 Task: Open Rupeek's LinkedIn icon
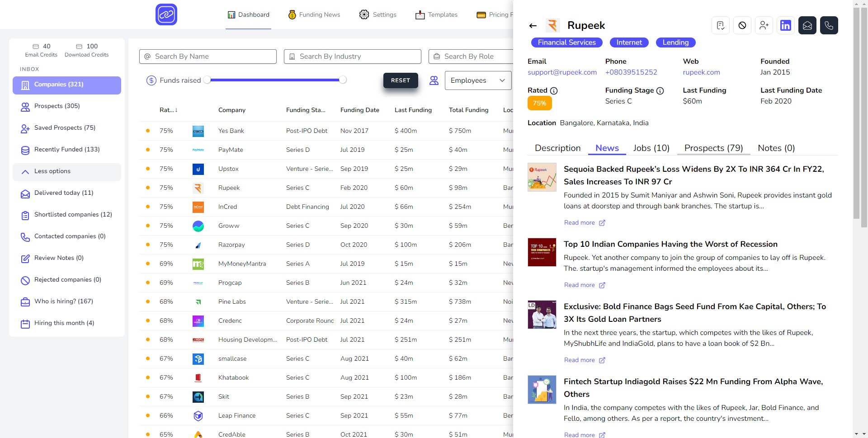click(x=786, y=25)
